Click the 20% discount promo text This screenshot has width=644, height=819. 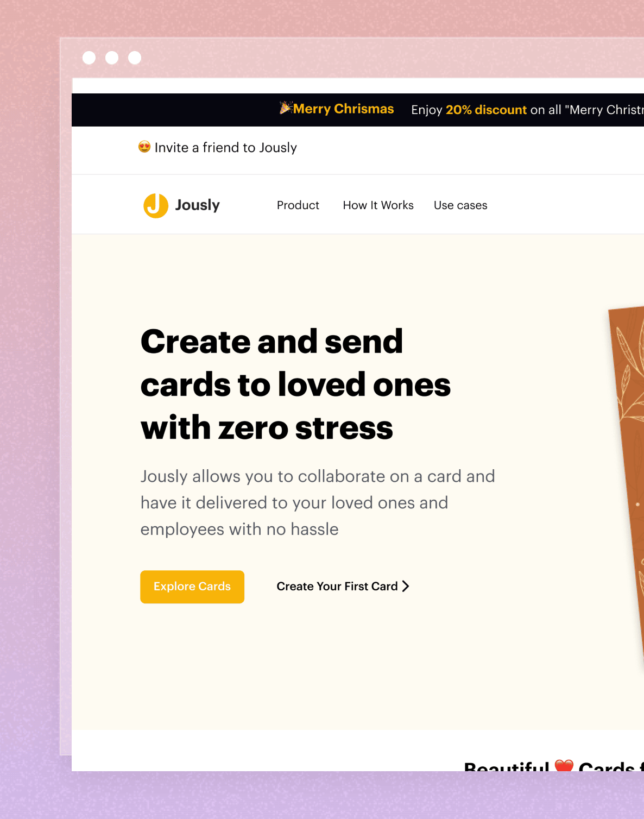point(486,110)
